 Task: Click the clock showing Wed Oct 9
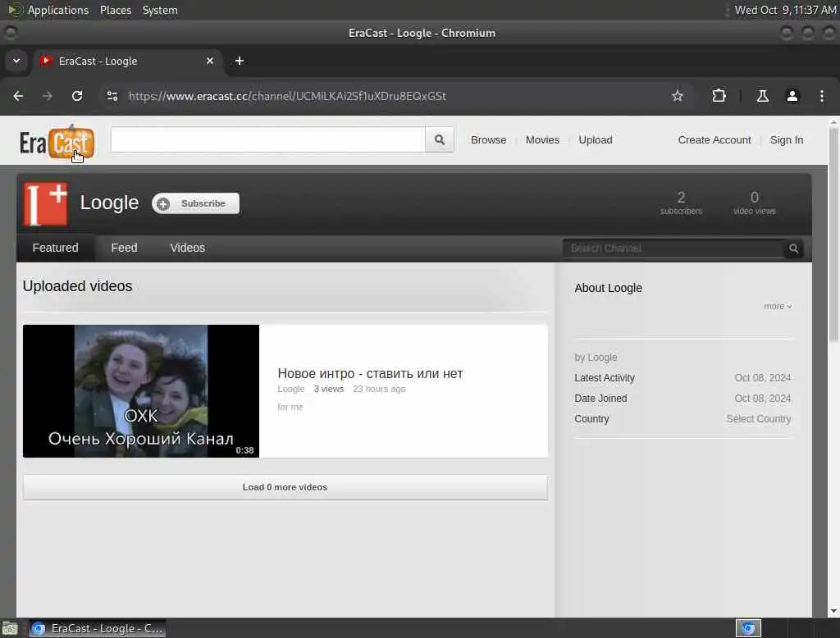click(x=785, y=10)
